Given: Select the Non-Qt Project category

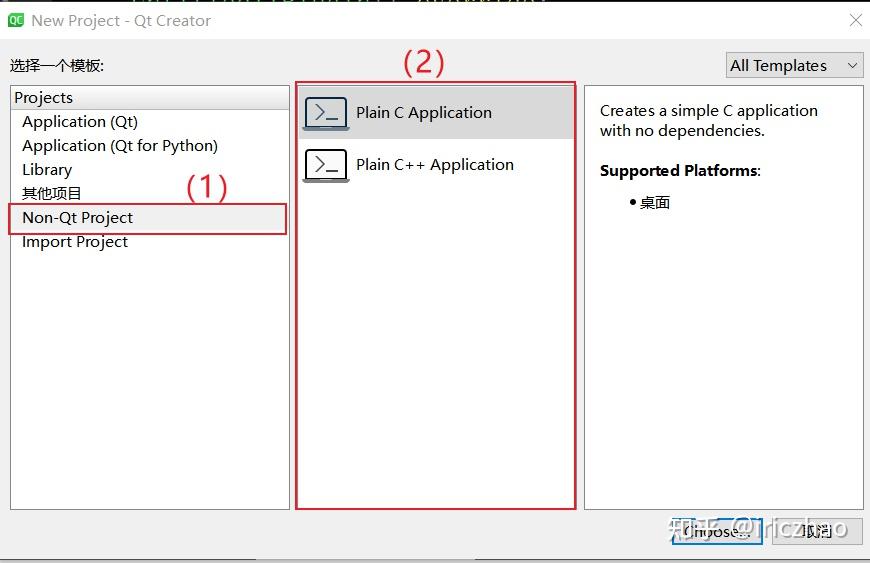Looking at the screenshot, I should click(78, 218).
